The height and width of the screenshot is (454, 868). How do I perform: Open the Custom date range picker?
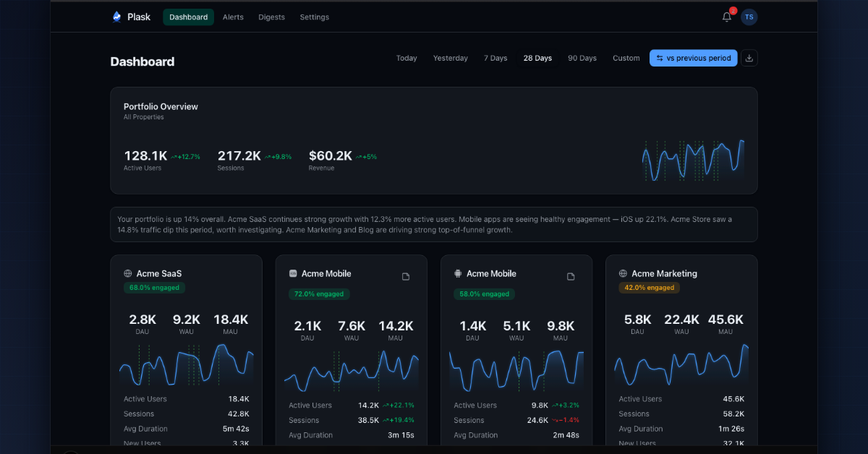click(x=626, y=58)
